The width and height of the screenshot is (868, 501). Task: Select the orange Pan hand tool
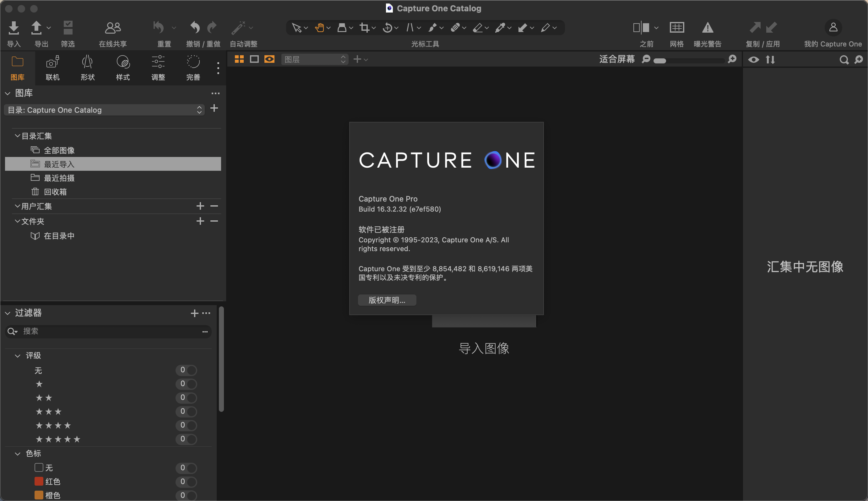319,28
